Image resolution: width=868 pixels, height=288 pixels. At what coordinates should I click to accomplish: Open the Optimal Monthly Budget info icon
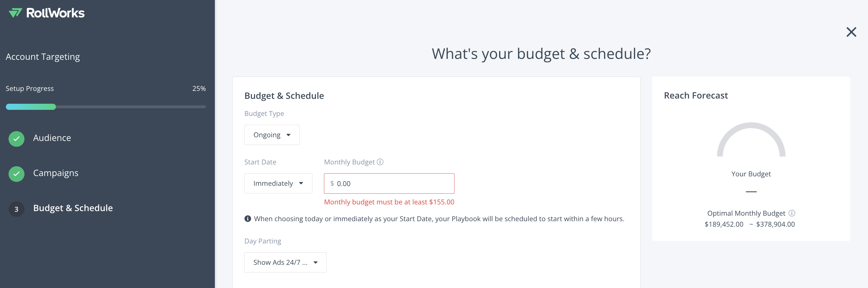[x=792, y=213]
